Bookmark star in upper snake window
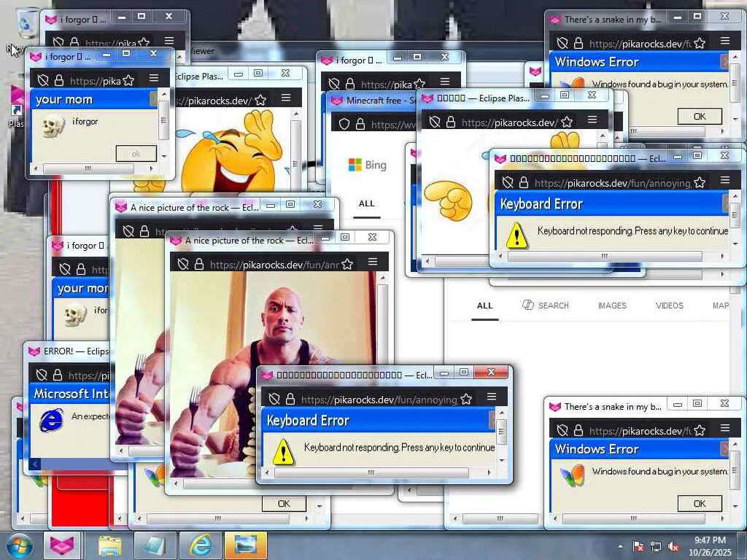Image resolution: width=747 pixels, height=560 pixels. point(700,43)
